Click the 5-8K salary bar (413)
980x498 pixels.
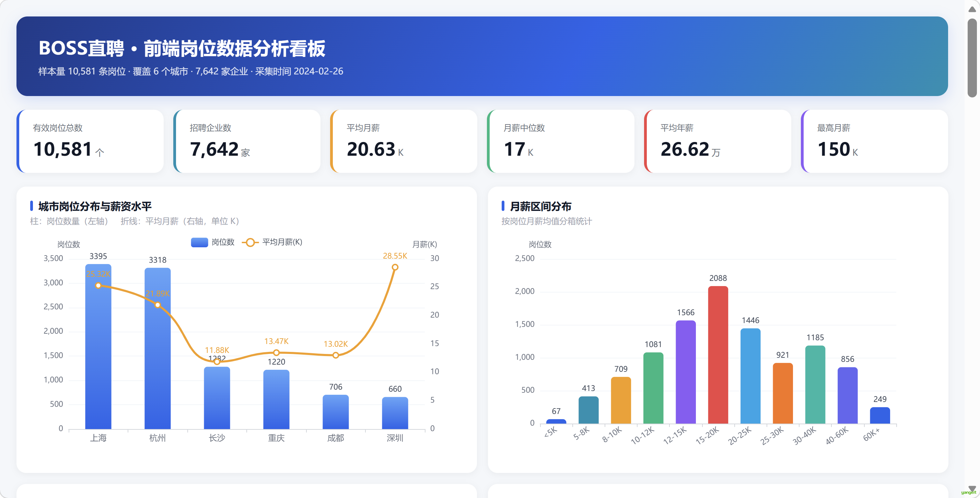click(x=588, y=410)
